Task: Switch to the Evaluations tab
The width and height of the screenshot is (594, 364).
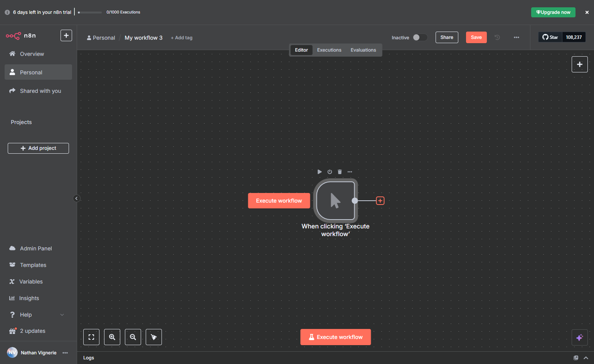Action: (363, 50)
